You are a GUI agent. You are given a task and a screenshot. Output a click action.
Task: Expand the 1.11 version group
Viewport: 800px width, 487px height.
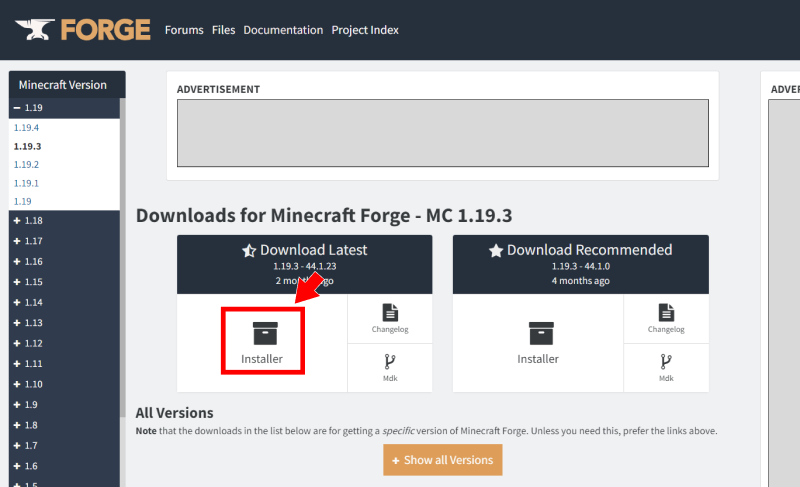(x=64, y=363)
